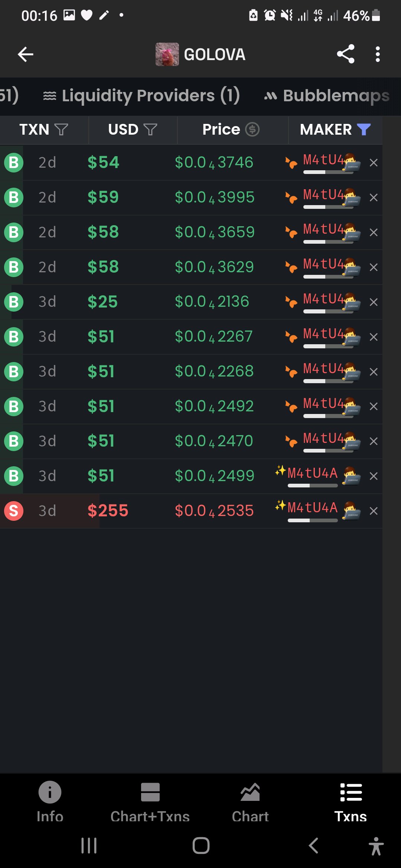Open the three-dot overflow menu
The width and height of the screenshot is (401, 868).
pyautogui.click(x=378, y=54)
